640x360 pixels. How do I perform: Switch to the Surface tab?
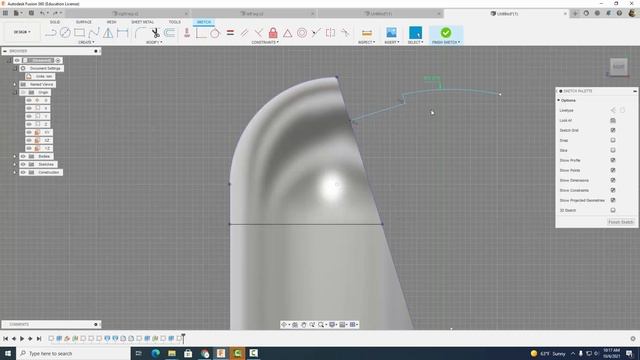click(x=84, y=22)
